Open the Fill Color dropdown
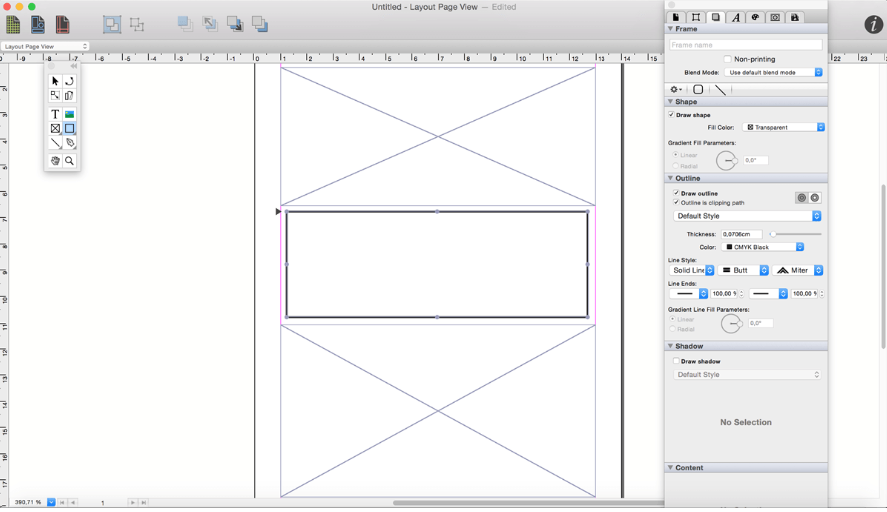This screenshot has width=887, height=512. [783, 127]
